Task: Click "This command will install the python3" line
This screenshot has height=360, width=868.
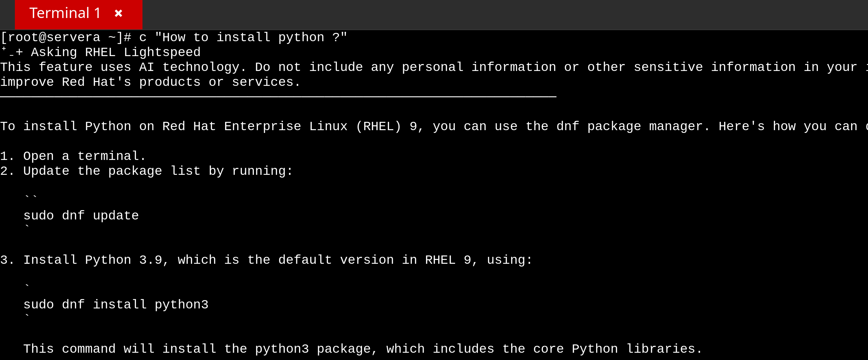Action: point(362,349)
